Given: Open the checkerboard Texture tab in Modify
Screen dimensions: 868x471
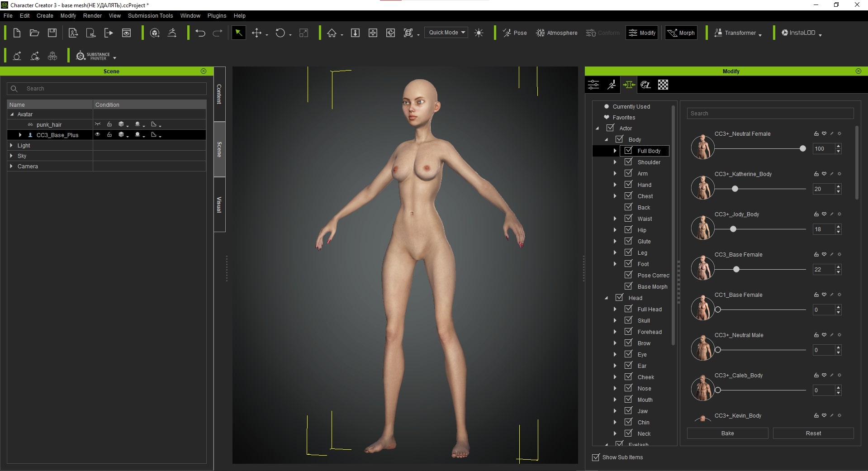Looking at the screenshot, I should [x=663, y=85].
